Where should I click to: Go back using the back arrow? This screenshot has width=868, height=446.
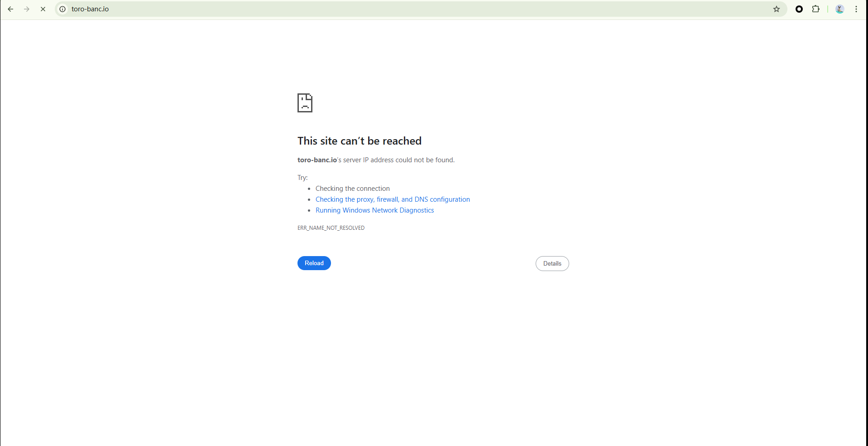(10, 9)
